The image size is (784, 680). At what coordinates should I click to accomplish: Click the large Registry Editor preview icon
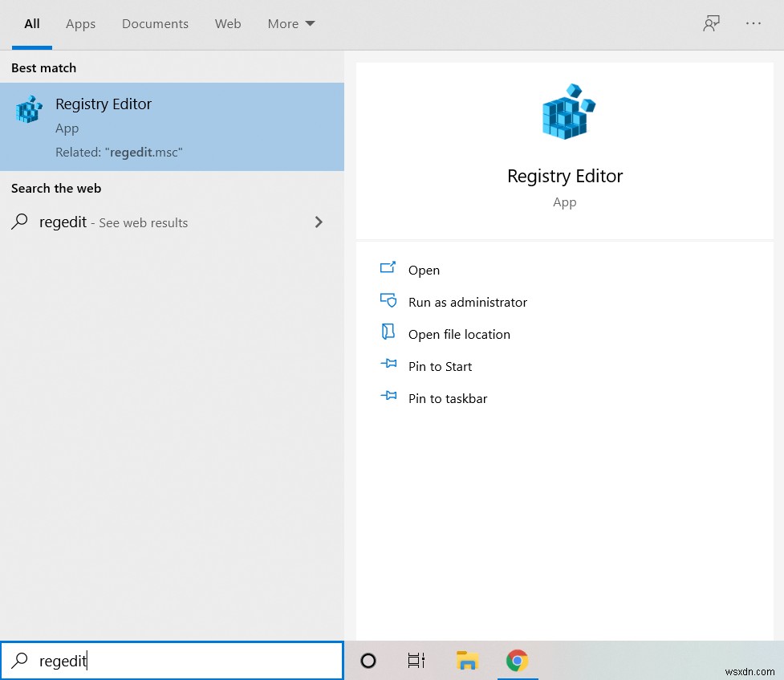[x=565, y=112]
